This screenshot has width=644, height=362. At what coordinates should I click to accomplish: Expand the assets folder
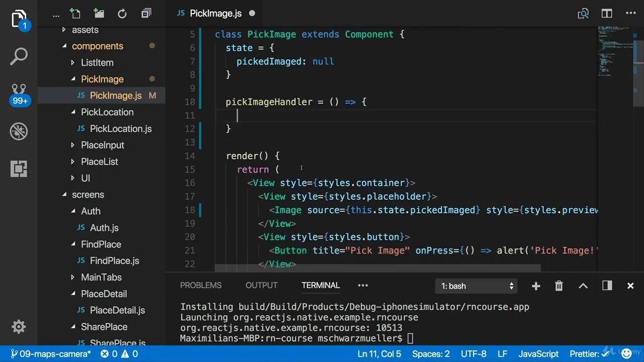tap(64, 30)
